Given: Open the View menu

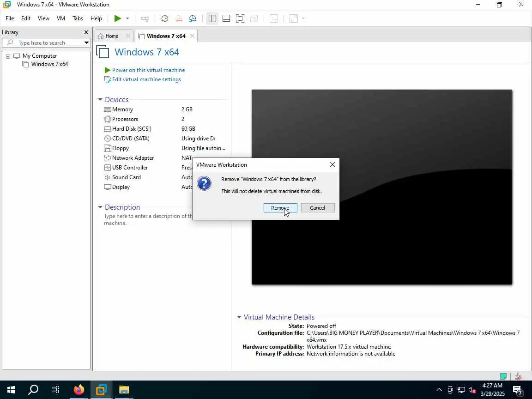Looking at the screenshot, I should (43, 18).
